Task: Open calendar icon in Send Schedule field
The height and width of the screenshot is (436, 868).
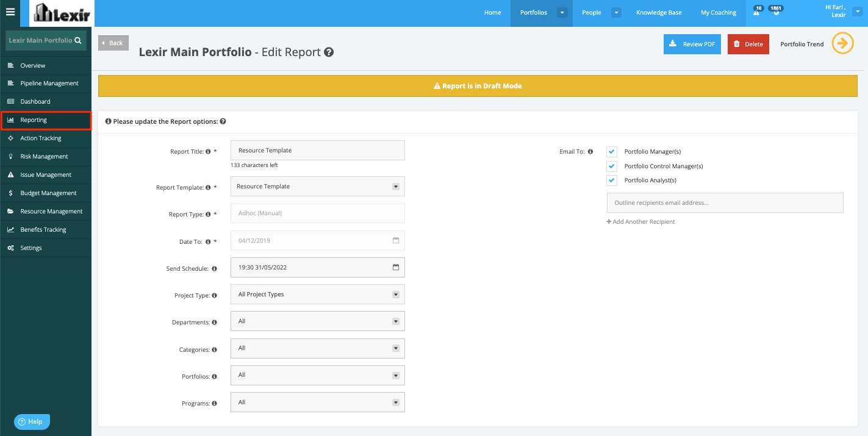Action: coord(395,267)
